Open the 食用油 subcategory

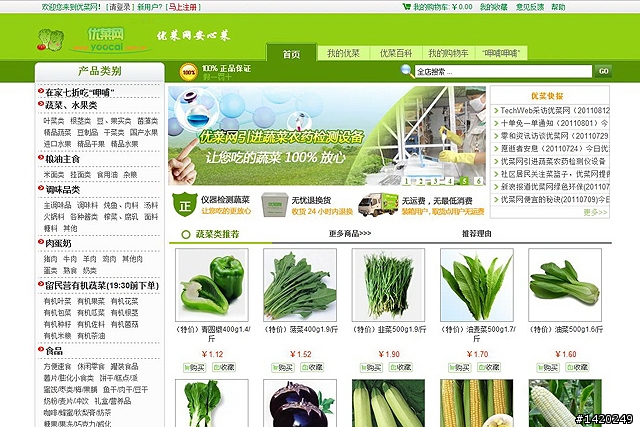click(107, 174)
